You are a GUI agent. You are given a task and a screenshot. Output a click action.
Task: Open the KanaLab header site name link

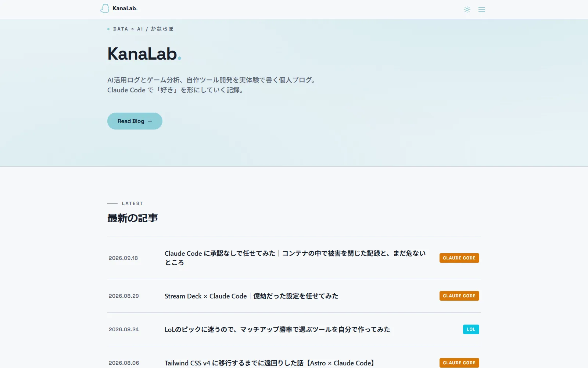tap(125, 8)
